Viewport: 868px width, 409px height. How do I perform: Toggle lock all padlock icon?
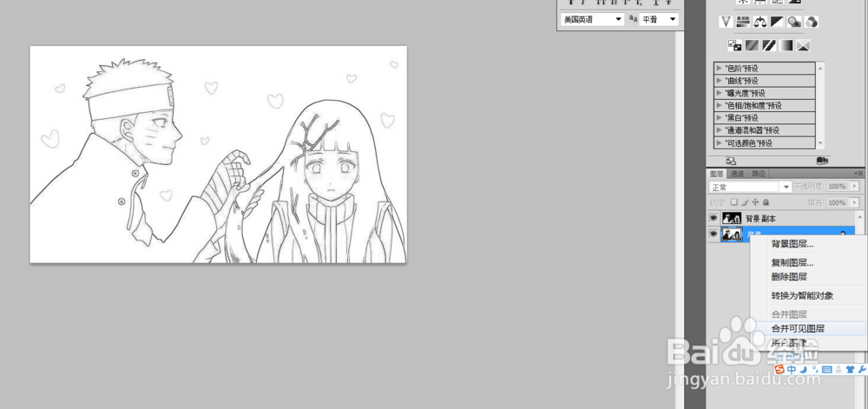(x=766, y=202)
